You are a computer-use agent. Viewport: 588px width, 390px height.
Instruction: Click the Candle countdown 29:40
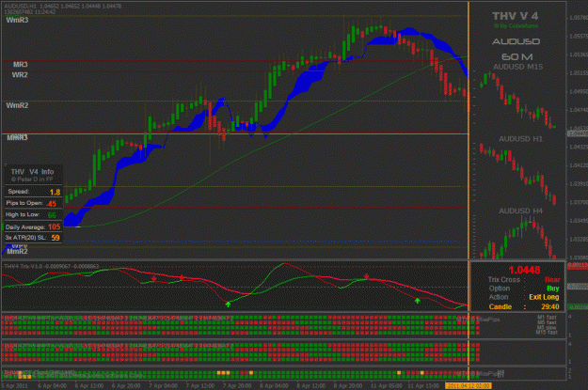coord(550,306)
